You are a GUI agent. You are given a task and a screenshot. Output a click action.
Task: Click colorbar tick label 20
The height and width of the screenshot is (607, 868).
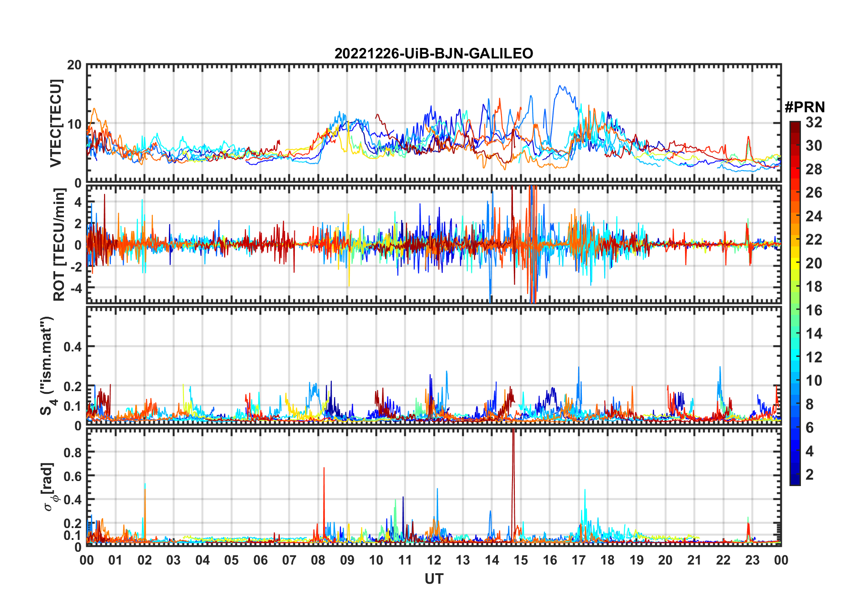coord(814,263)
